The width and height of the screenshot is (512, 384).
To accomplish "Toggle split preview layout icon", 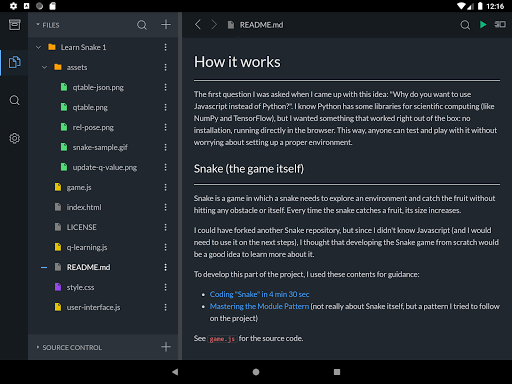I will [500, 24].
